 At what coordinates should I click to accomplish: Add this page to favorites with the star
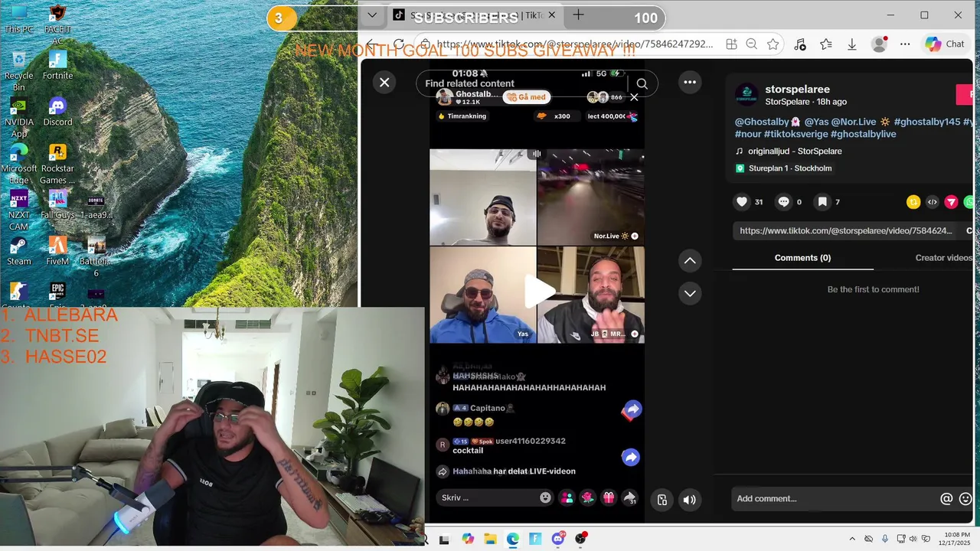coord(773,44)
